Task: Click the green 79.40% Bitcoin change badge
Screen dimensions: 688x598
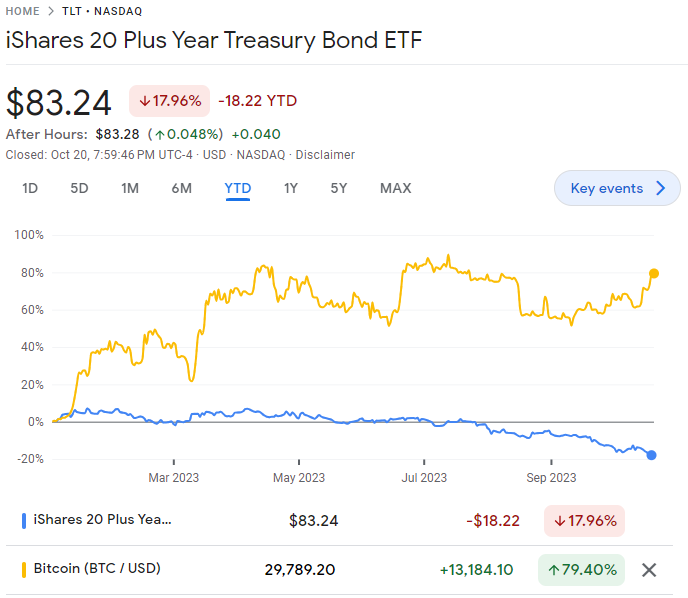Action: click(x=581, y=570)
